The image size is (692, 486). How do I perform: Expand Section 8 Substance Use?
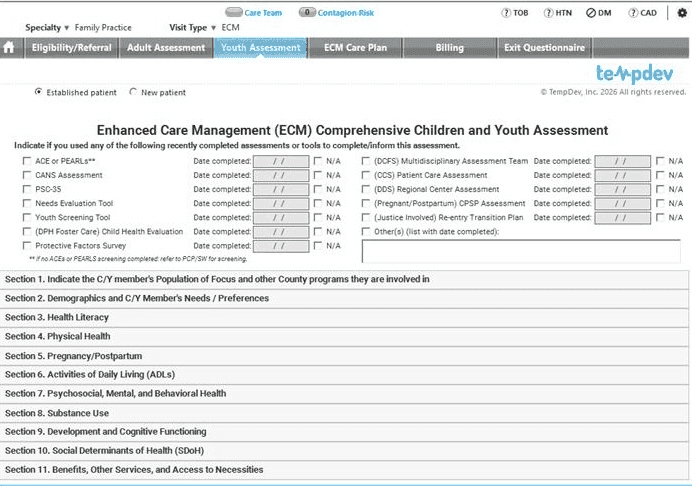click(x=344, y=413)
